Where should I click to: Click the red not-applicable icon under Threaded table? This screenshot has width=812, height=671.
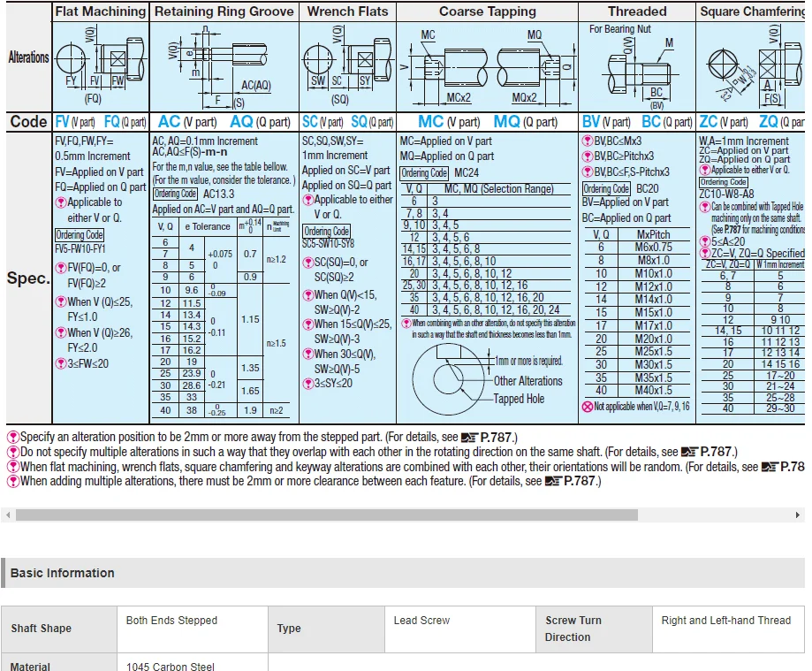pos(588,407)
